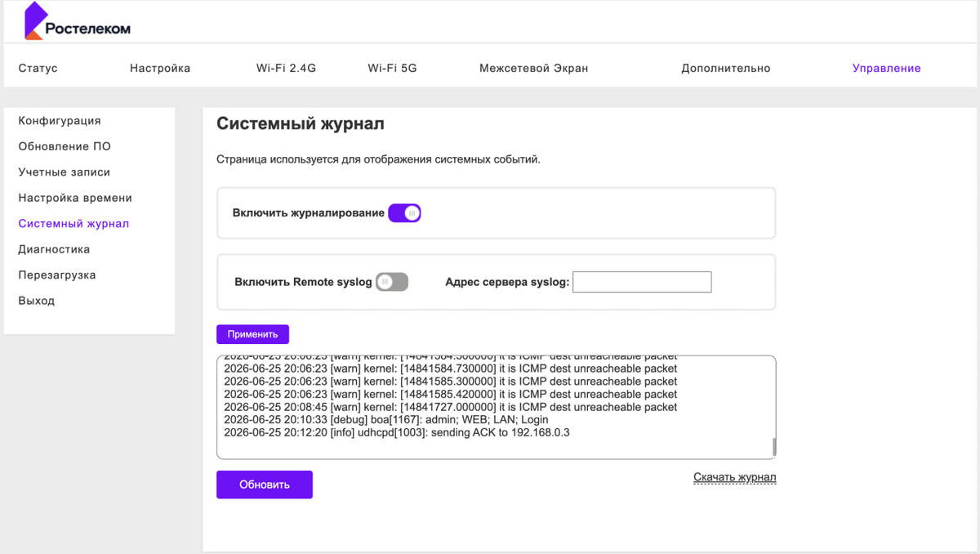
Task: Follow the Скачать журнал link
Action: point(735,477)
